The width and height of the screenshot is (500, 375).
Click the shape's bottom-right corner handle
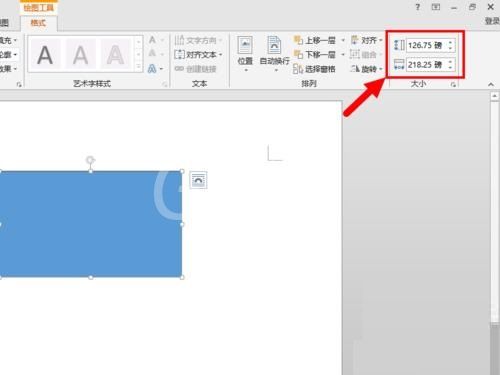(x=182, y=277)
